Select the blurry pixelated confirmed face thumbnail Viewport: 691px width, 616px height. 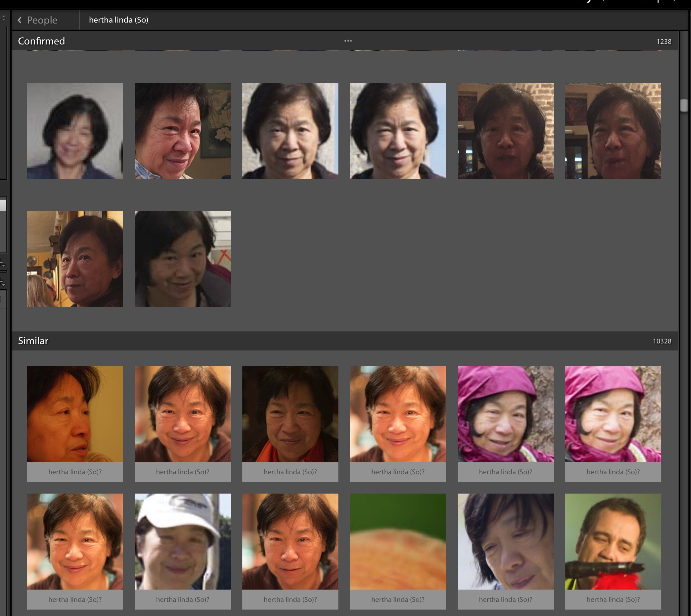(75, 131)
